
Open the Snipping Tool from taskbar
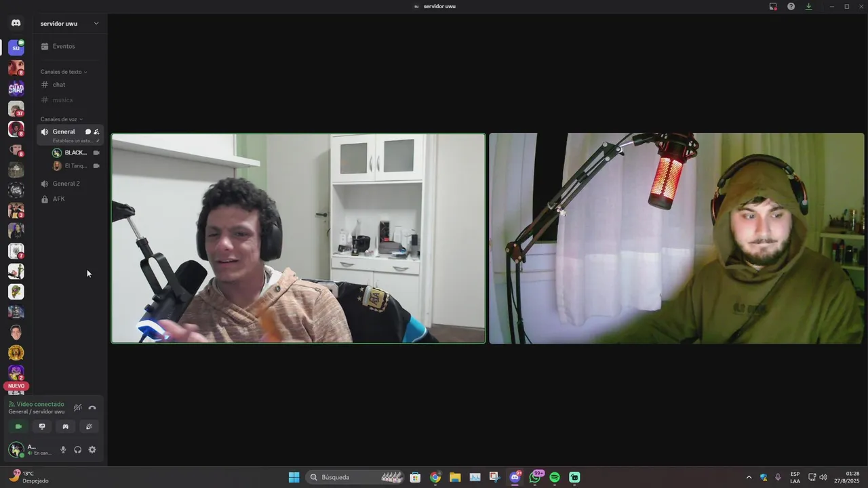pyautogui.click(x=495, y=477)
